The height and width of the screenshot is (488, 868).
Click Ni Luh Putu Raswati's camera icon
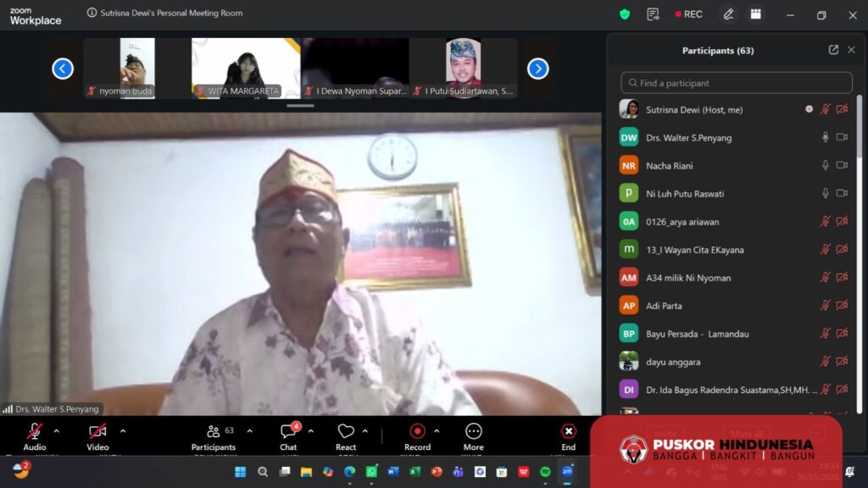click(x=842, y=193)
